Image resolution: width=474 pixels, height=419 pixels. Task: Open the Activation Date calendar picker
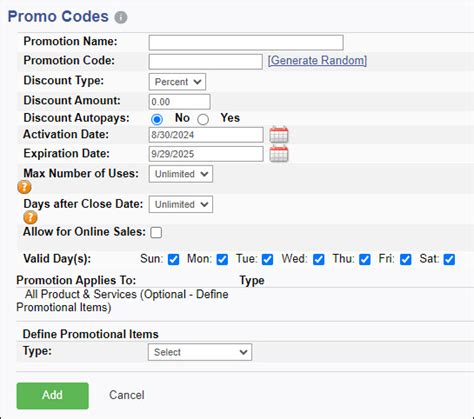(x=279, y=135)
